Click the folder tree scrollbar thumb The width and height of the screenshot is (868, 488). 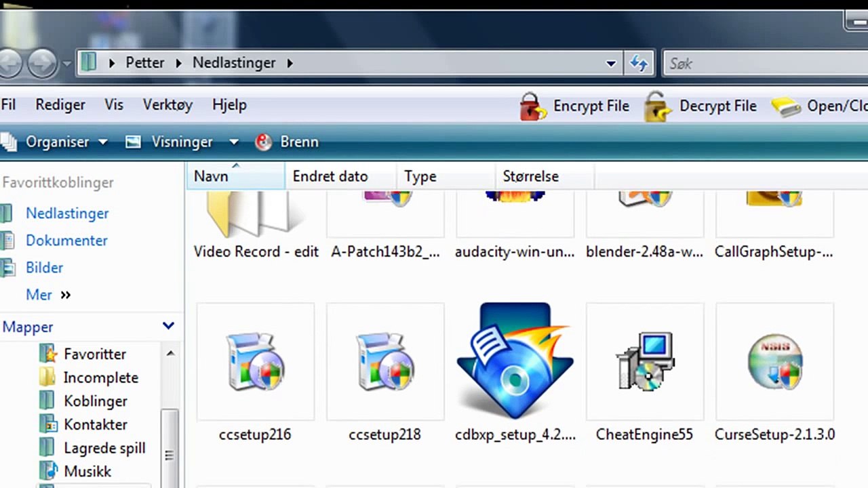170,448
